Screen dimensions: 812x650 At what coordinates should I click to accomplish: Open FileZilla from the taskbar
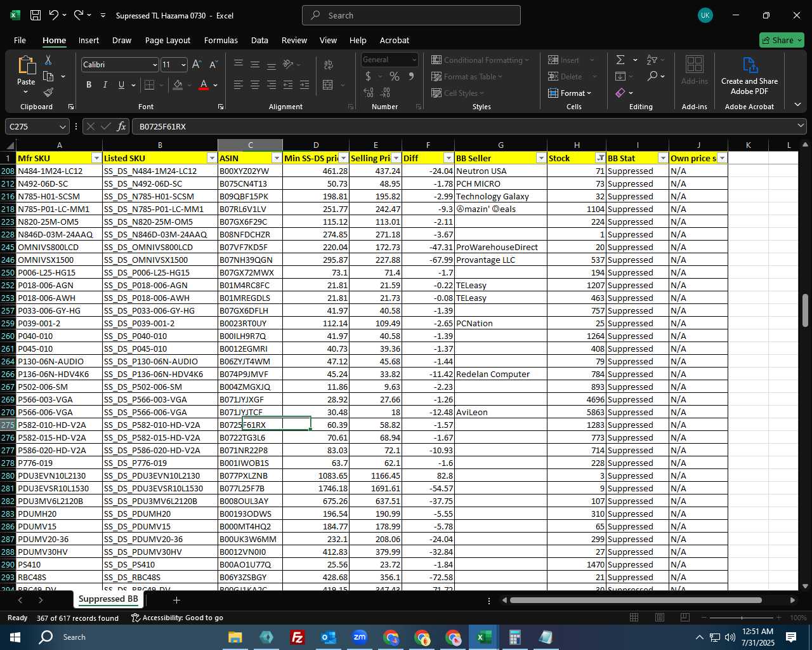(x=297, y=637)
